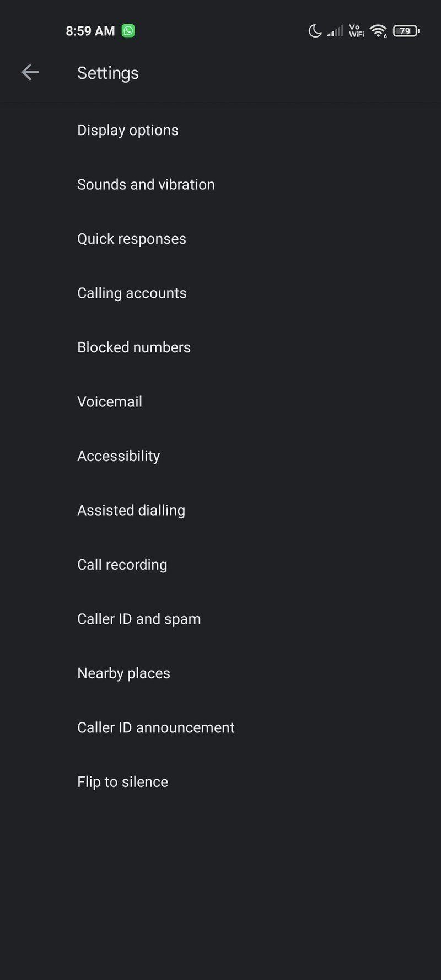Open Caller ID and spam
This screenshot has width=441, height=980.
139,619
